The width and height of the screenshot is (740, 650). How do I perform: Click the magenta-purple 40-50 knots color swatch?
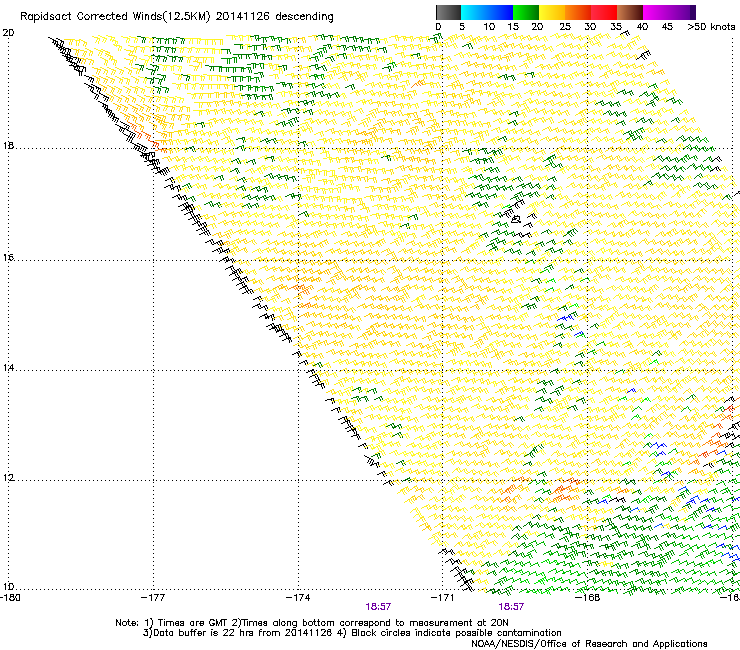[x=669, y=12]
